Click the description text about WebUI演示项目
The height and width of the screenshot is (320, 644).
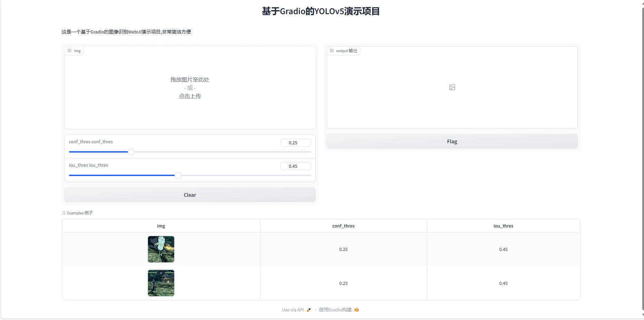pyautogui.click(x=126, y=32)
